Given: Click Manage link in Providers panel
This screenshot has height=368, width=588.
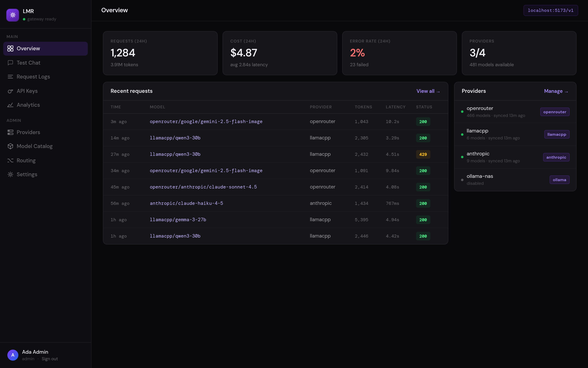Looking at the screenshot, I should coord(556,91).
